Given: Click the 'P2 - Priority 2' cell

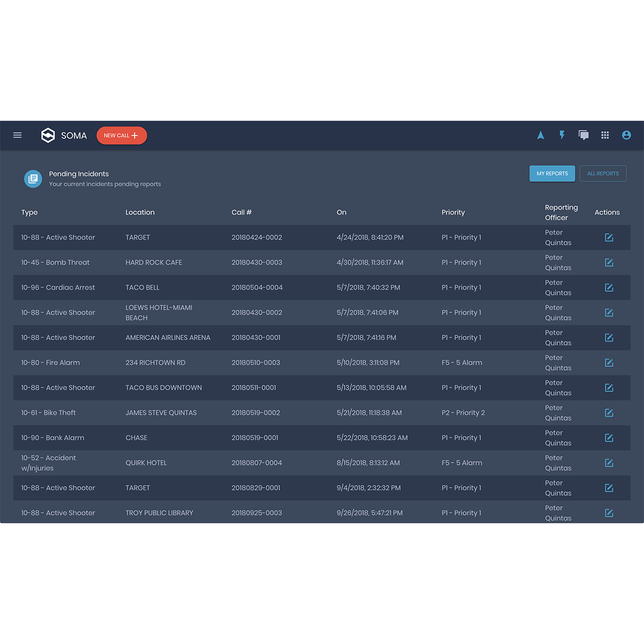Looking at the screenshot, I should click(x=463, y=413).
